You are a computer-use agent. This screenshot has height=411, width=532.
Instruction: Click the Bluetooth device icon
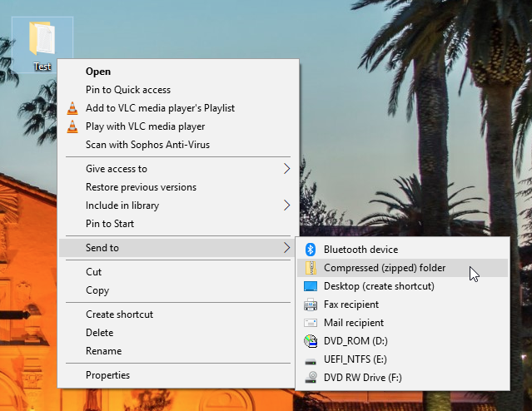[311, 250]
